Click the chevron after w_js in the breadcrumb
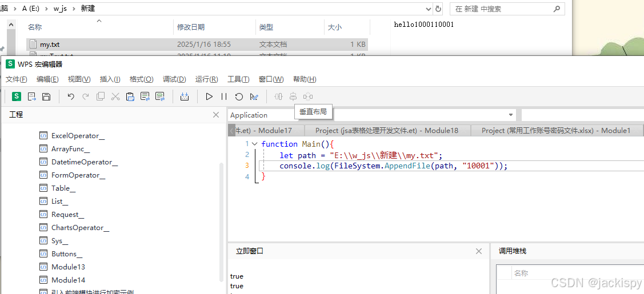The height and width of the screenshot is (294, 644). (74, 9)
